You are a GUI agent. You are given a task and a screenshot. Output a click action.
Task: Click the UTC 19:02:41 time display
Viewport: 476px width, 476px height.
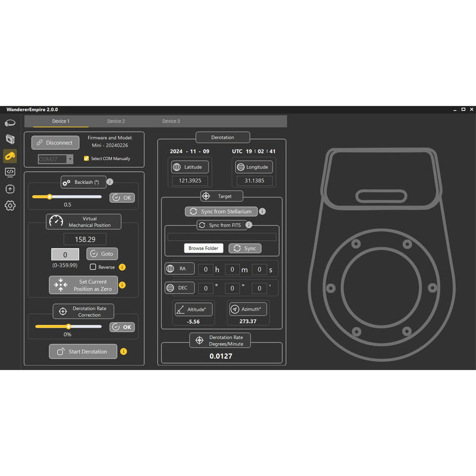click(254, 151)
